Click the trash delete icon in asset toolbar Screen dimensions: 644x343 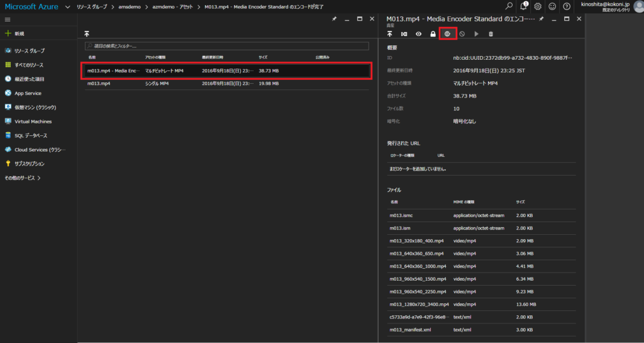tap(491, 33)
